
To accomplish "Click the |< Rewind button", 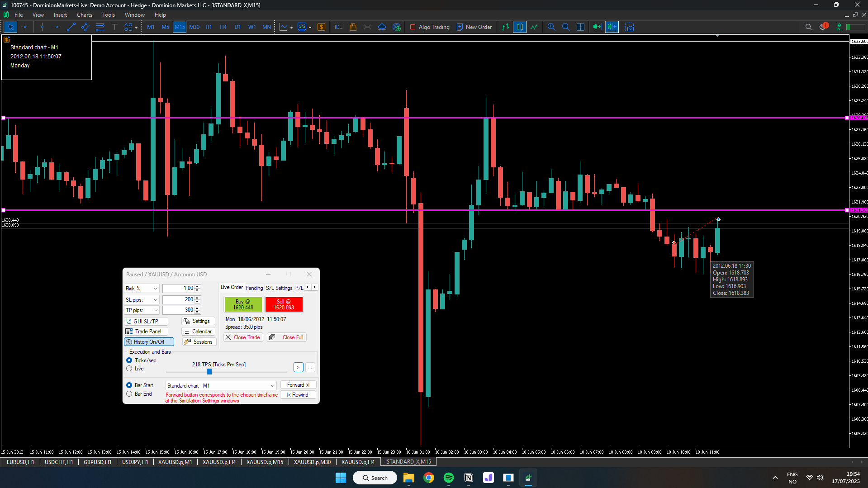I will (x=298, y=395).
